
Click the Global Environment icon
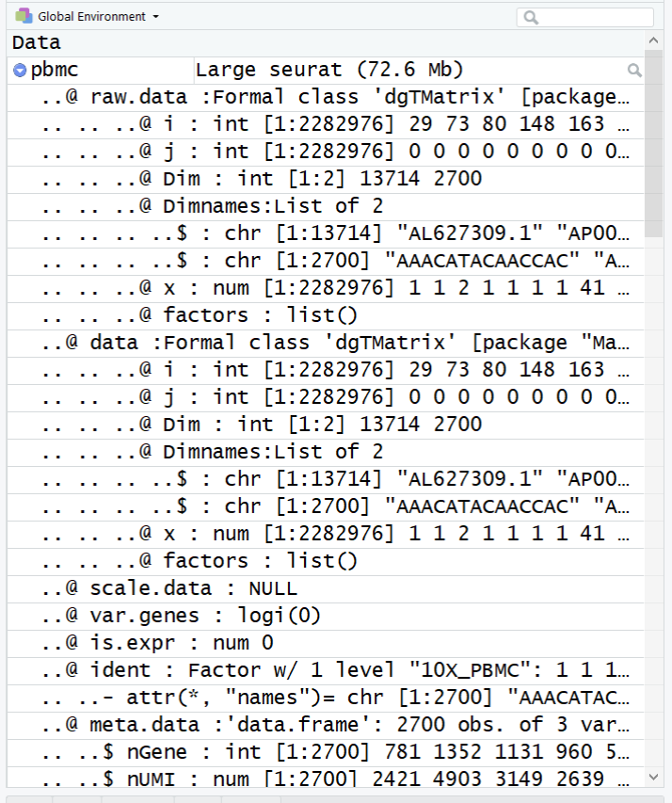click(x=24, y=16)
